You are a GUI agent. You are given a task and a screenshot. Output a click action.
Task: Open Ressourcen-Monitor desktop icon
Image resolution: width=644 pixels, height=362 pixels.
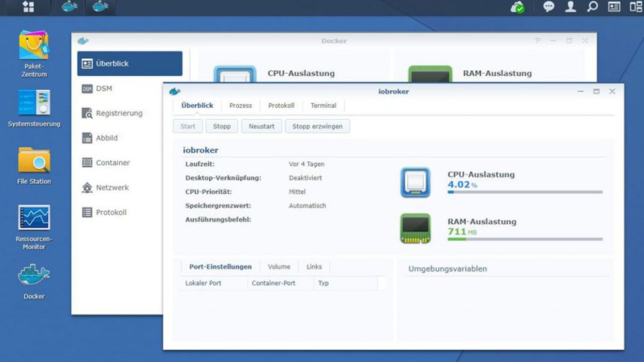[x=34, y=227]
